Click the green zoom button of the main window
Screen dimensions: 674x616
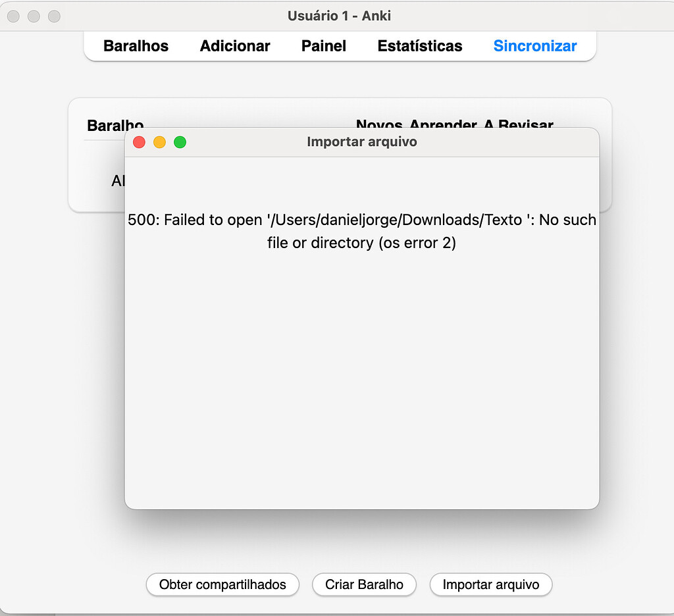click(x=53, y=16)
